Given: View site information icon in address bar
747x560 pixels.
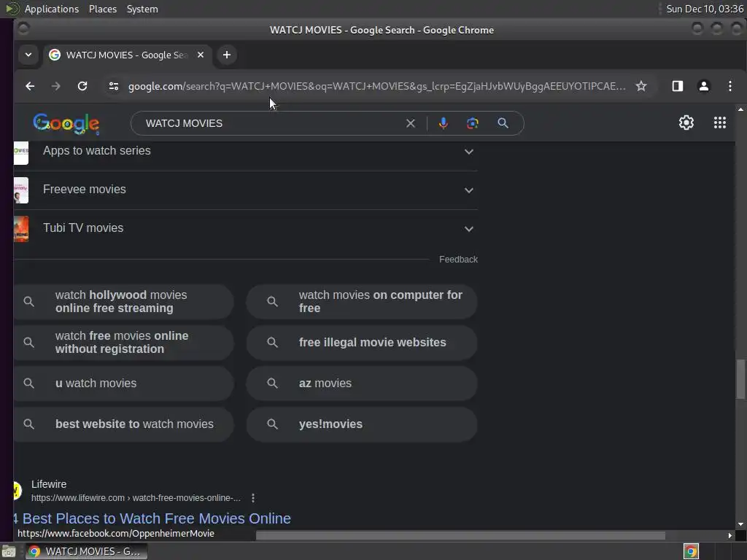Looking at the screenshot, I should [x=113, y=86].
